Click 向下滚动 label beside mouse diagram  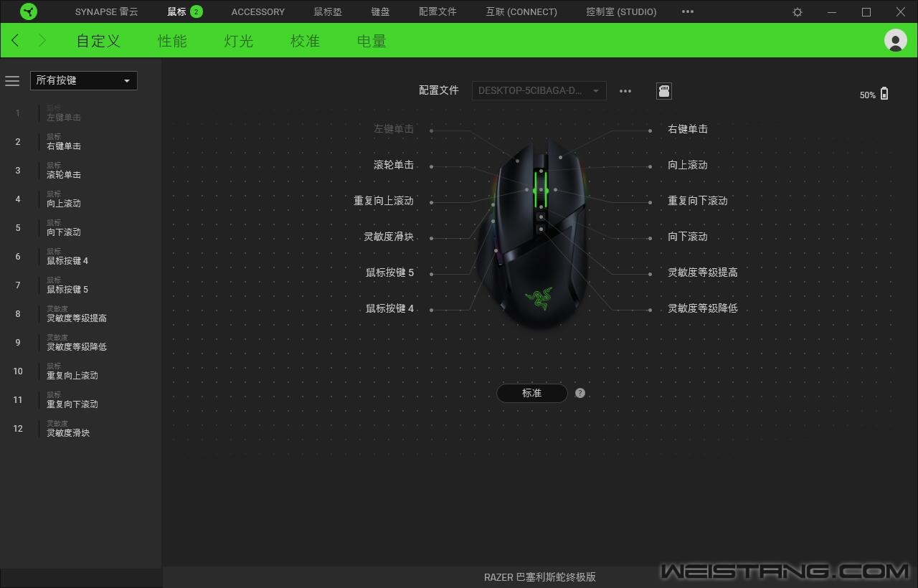[688, 237]
